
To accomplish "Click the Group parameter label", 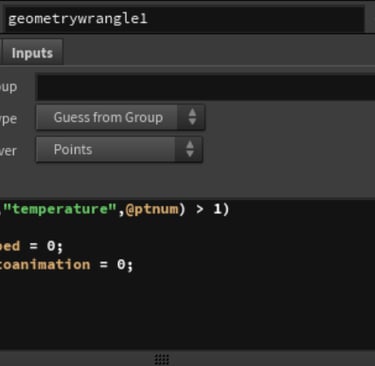I will (8, 87).
